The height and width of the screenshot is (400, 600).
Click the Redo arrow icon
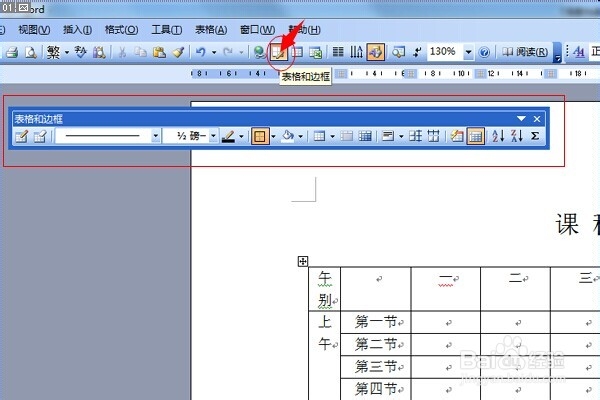[228, 52]
